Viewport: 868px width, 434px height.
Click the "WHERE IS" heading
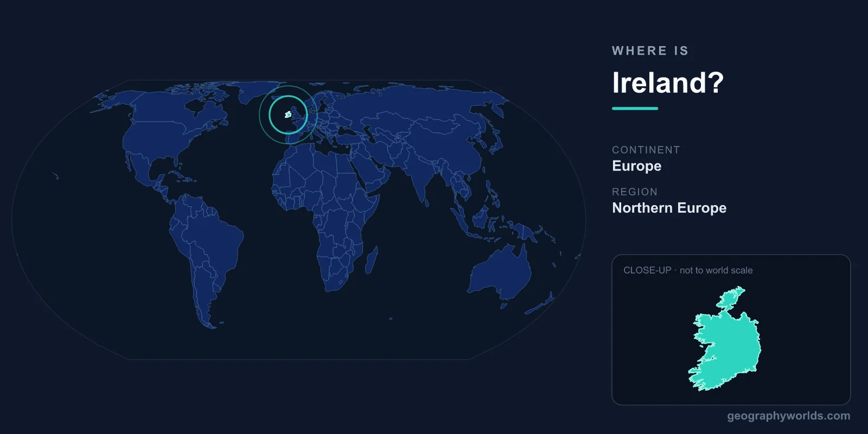[x=650, y=51]
